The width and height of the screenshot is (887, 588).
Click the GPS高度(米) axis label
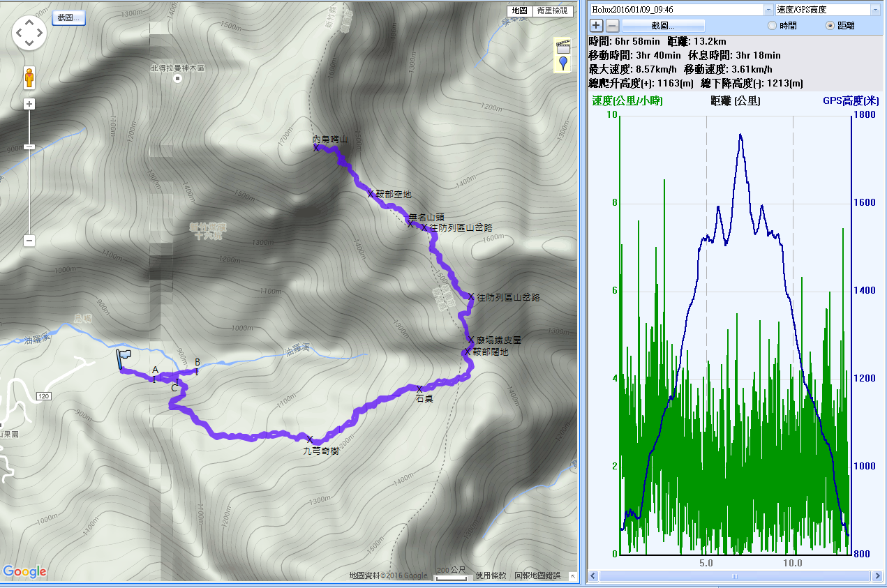(850, 101)
